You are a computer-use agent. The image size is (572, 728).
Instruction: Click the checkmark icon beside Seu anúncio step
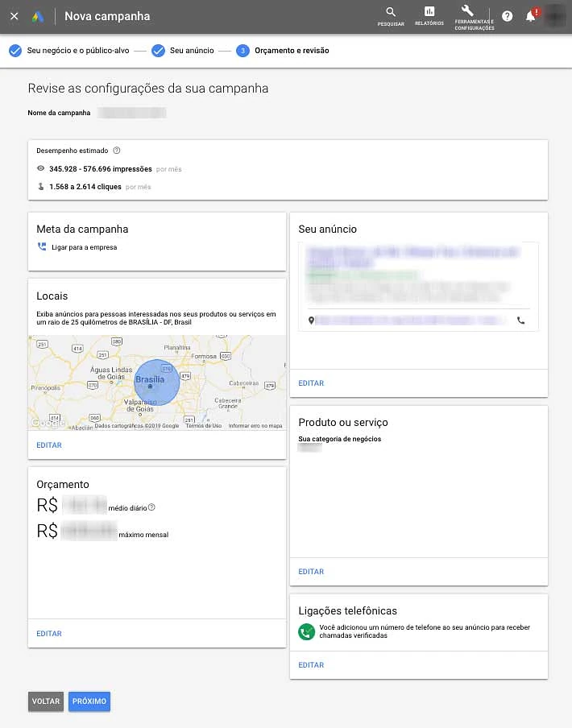[x=159, y=51]
